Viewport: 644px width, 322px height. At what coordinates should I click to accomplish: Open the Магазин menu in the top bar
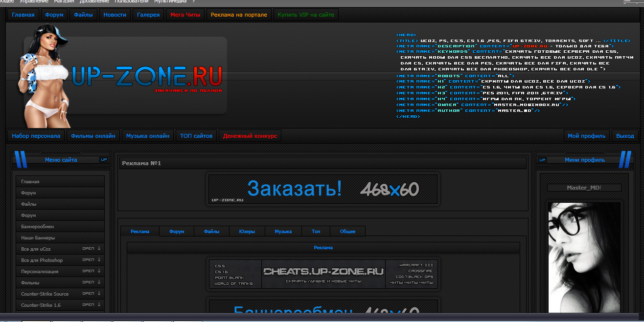[64, 2]
